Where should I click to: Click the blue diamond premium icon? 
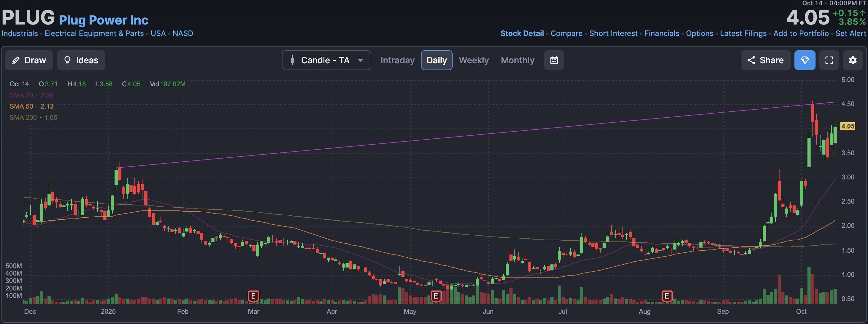pyautogui.click(x=805, y=60)
